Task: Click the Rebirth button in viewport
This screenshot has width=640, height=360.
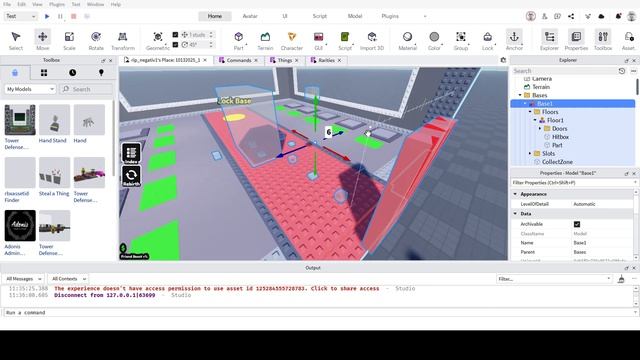Action: point(131,176)
